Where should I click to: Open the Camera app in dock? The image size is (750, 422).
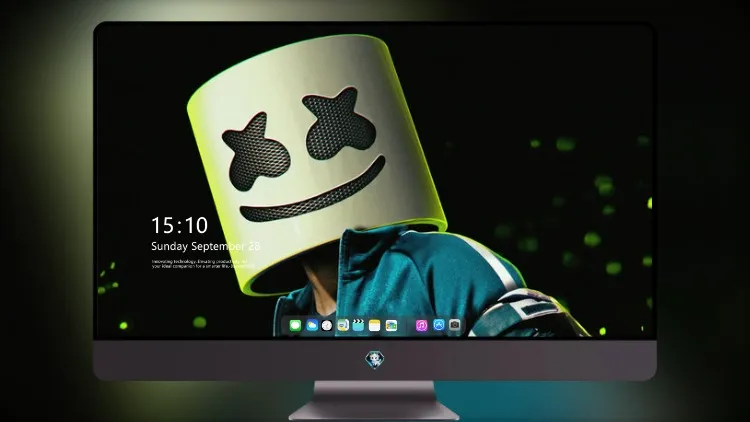(455, 325)
